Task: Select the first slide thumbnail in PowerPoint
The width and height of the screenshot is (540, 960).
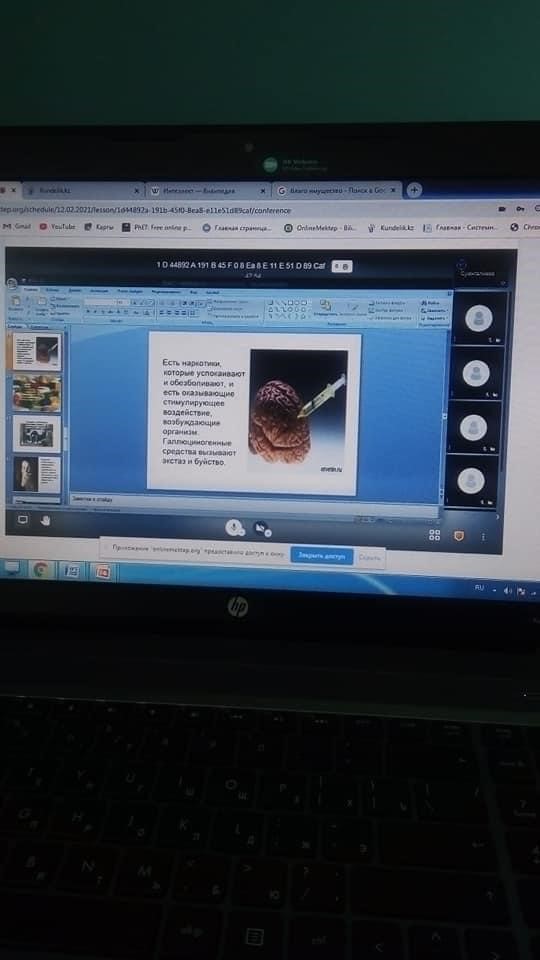Action: (x=37, y=351)
